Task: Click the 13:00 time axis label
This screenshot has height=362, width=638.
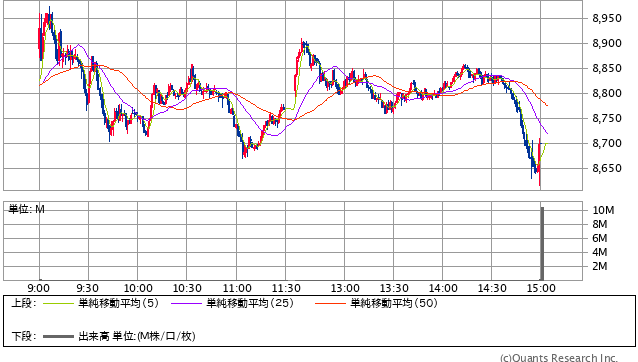Action: pos(345,288)
